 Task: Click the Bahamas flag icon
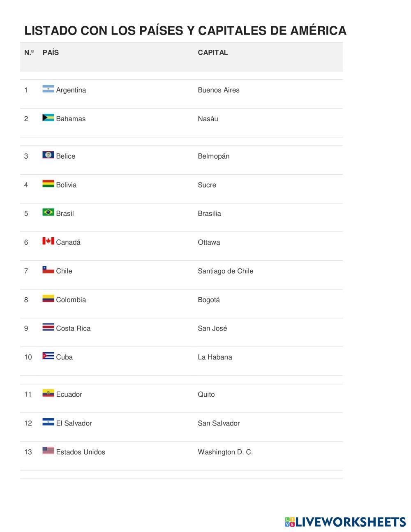point(48,118)
